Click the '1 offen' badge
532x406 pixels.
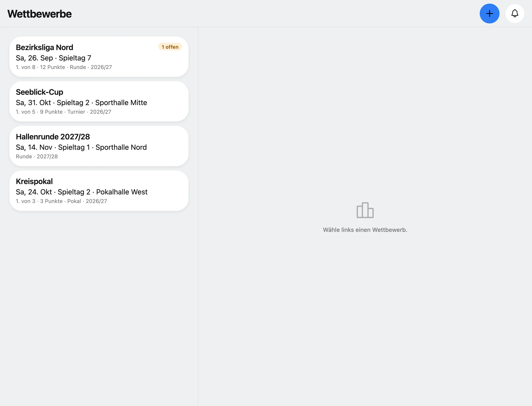click(x=170, y=47)
